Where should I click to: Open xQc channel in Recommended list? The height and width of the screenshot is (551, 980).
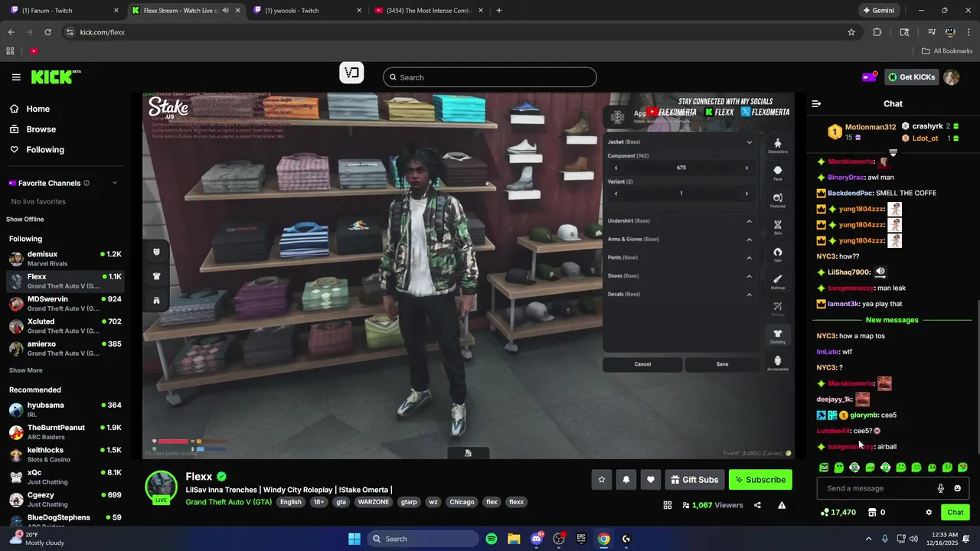click(x=65, y=478)
